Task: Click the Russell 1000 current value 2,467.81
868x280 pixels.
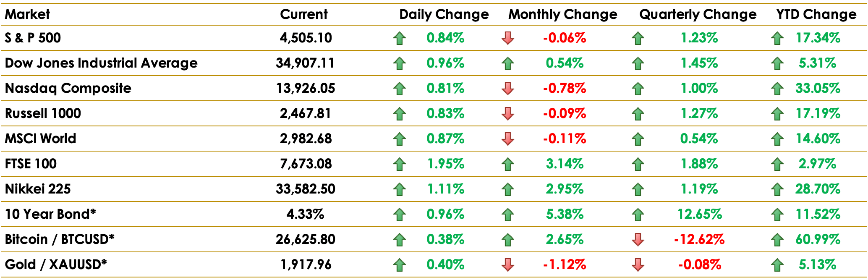Action: (x=306, y=113)
